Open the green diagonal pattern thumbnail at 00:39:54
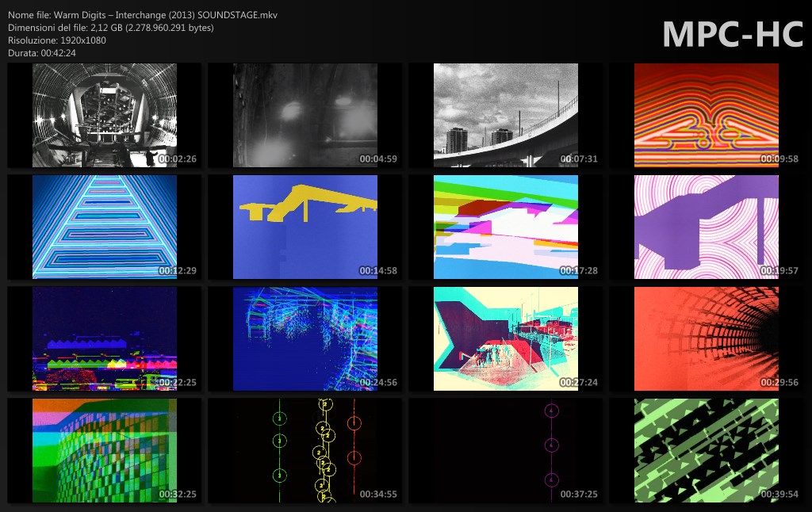812x512 pixels. 706,450
